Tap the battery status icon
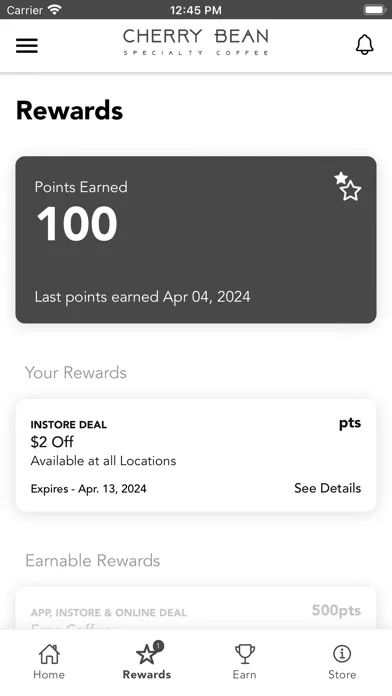Viewport: 392px width, 696px height. 374,9
